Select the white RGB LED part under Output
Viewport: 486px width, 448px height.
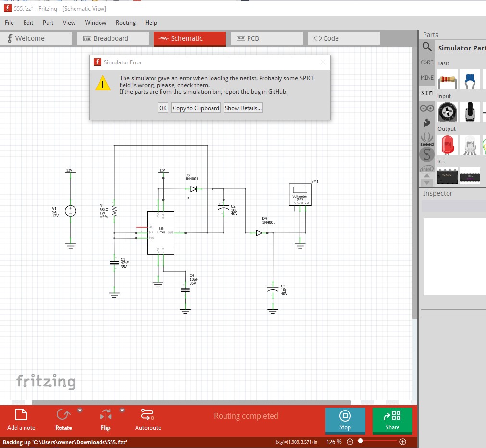tap(470, 145)
